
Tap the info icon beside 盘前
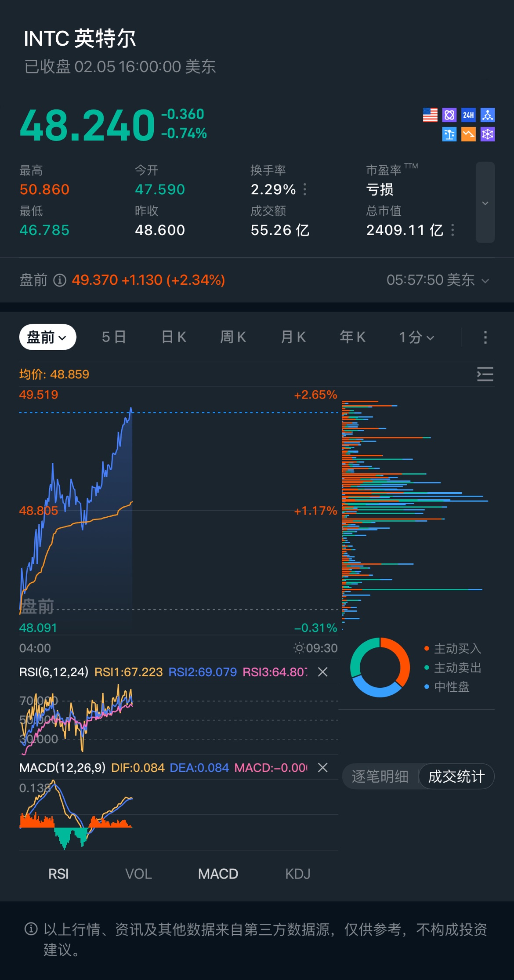coord(60,280)
